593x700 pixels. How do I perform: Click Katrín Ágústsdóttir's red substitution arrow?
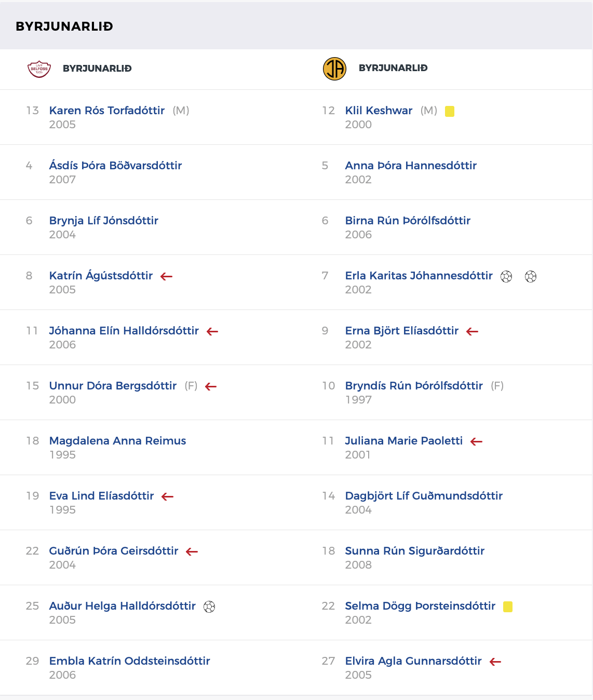167,276
